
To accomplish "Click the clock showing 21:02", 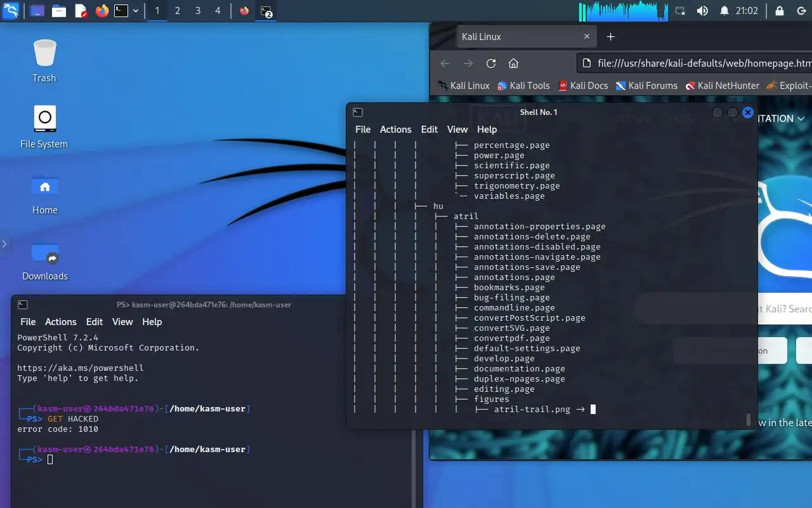I will pyautogui.click(x=747, y=11).
